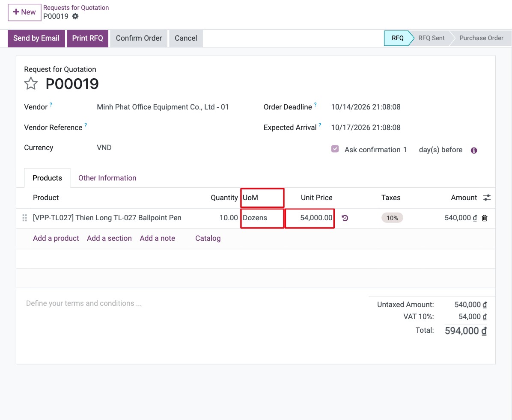This screenshot has height=420, width=512.
Task: Switch to the Other Information tab
Action: click(107, 178)
